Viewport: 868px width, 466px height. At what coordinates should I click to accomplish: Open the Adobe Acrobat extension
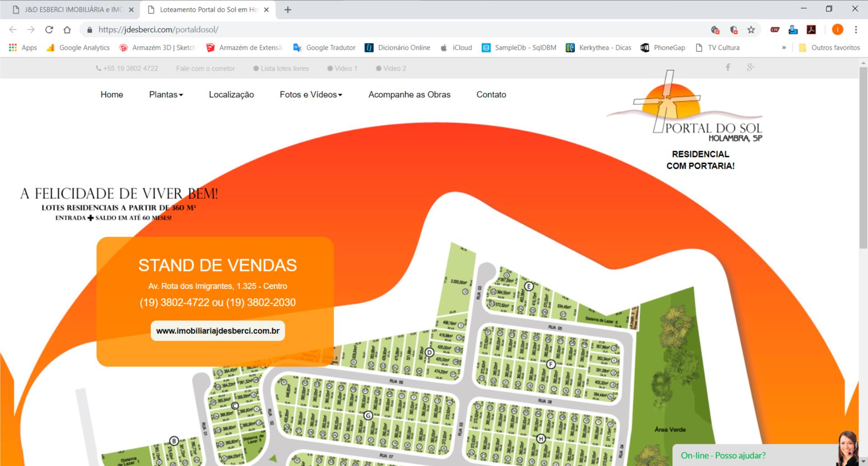(811, 30)
